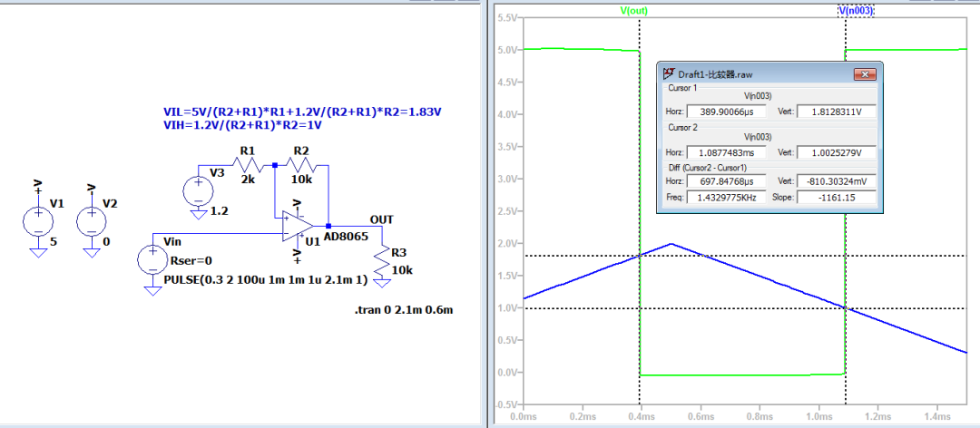Click the Freq value field in Diff section

click(x=727, y=197)
